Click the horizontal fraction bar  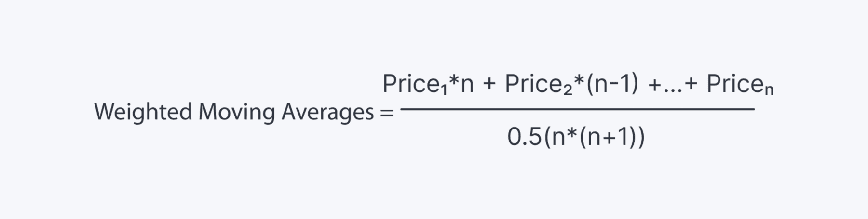tap(577, 109)
